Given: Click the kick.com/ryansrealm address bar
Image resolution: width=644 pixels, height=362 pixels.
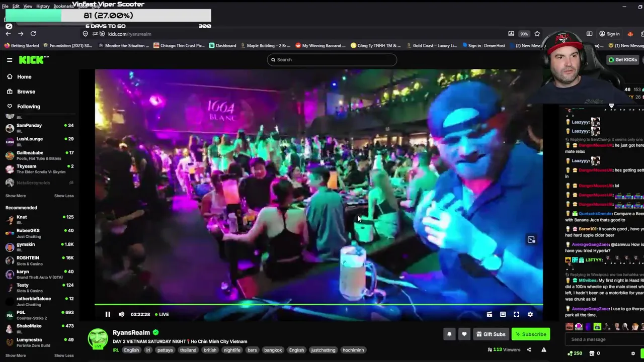Looking at the screenshot, I should click(129, 34).
